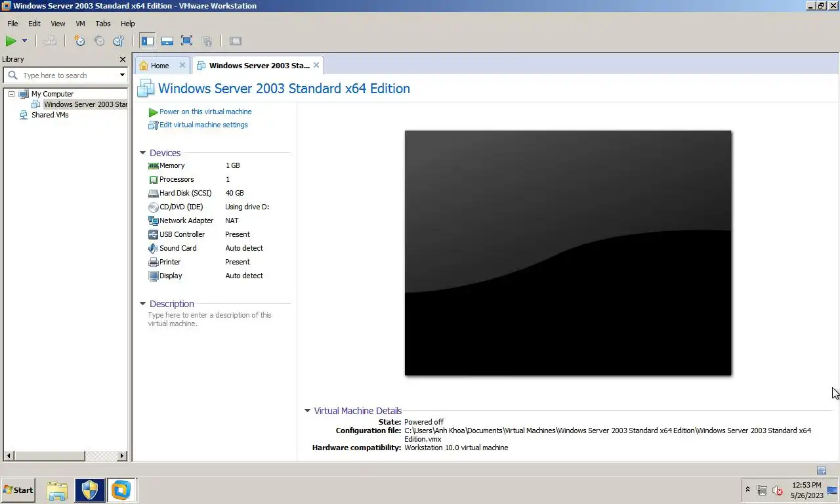Screen dimensions: 840x504
Task: Open the Edit menu
Action: click(34, 24)
